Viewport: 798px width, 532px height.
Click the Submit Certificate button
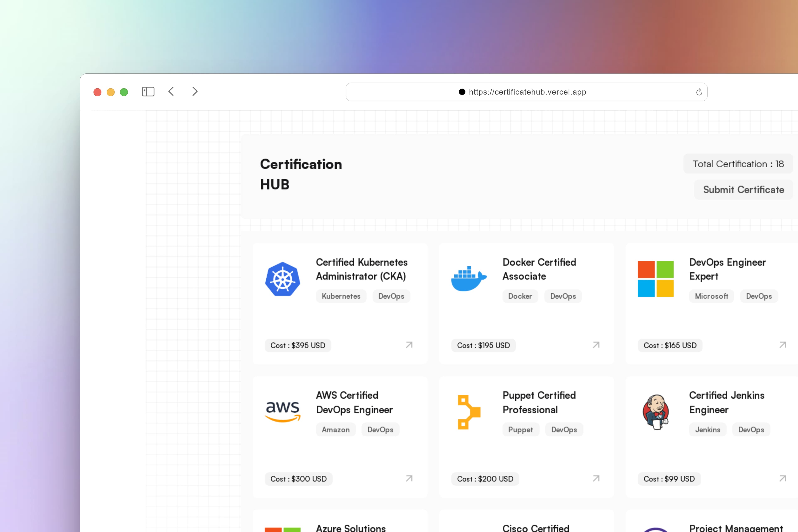(743, 190)
